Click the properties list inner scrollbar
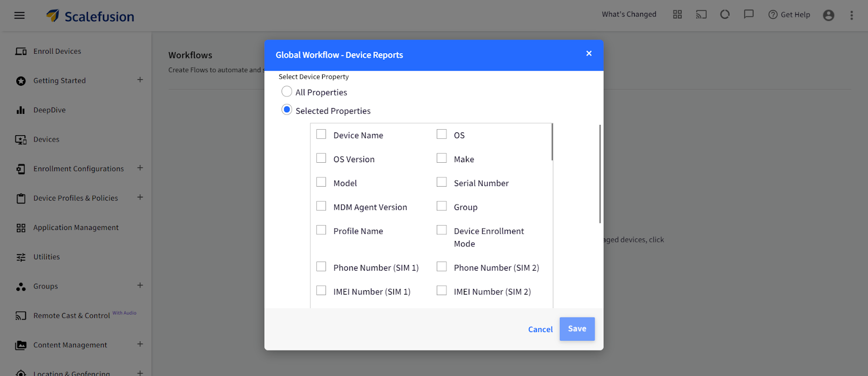This screenshot has height=376, width=868. 552,142
